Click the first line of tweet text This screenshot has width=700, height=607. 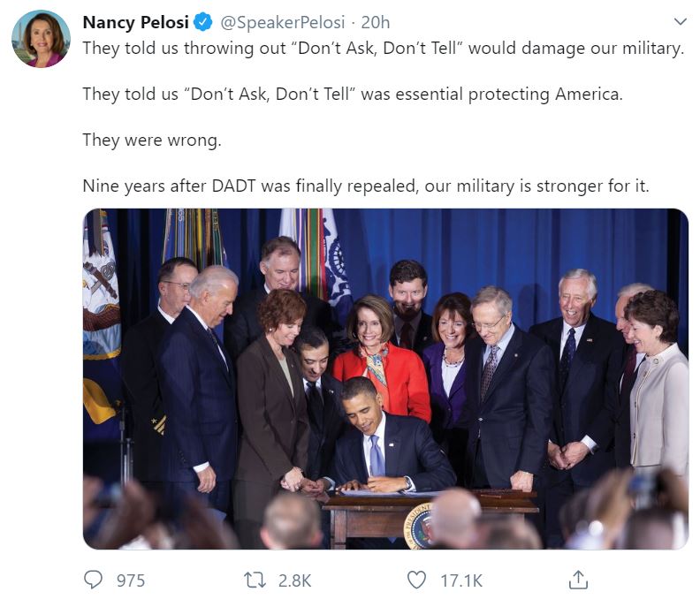[x=383, y=48]
